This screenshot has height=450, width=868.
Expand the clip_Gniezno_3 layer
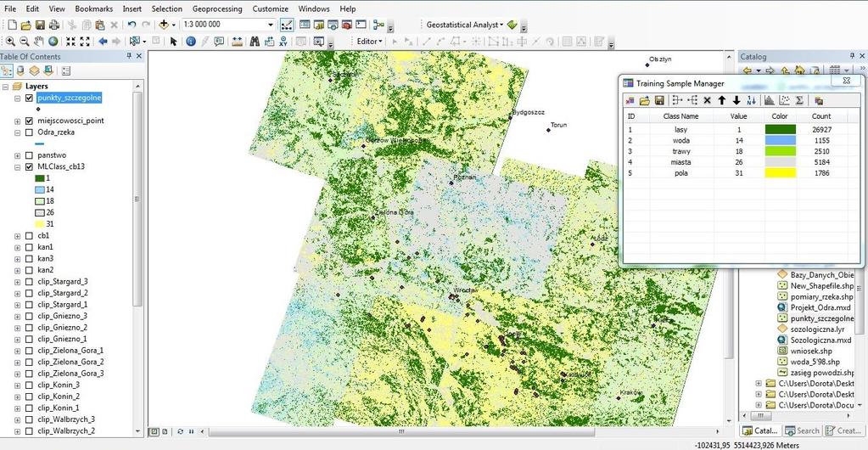coord(17,316)
